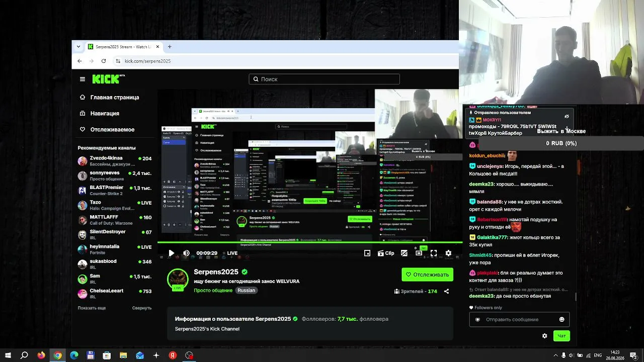
Task: Open Zvezdo4kinaa recommended channel
Action: click(x=115, y=161)
